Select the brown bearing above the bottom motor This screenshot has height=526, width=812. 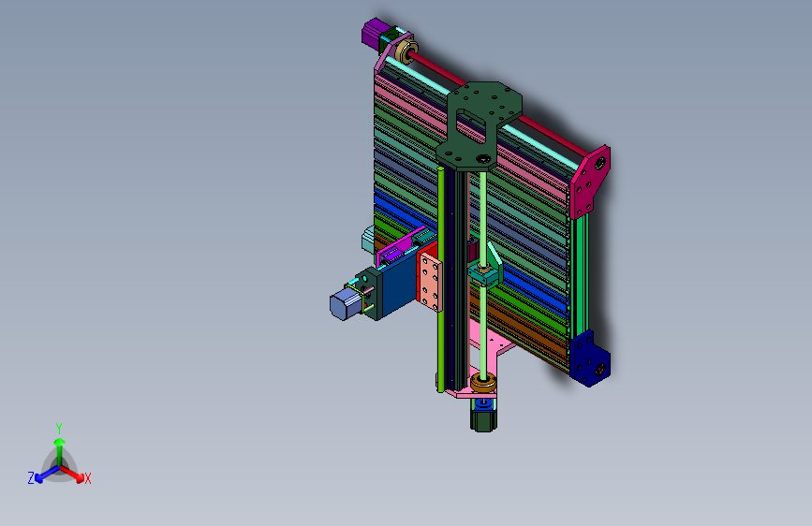pos(483,383)
